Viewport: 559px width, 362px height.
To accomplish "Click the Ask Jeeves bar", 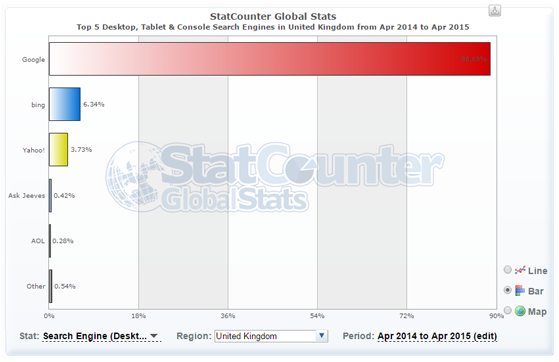I will (x=51, y=195).
